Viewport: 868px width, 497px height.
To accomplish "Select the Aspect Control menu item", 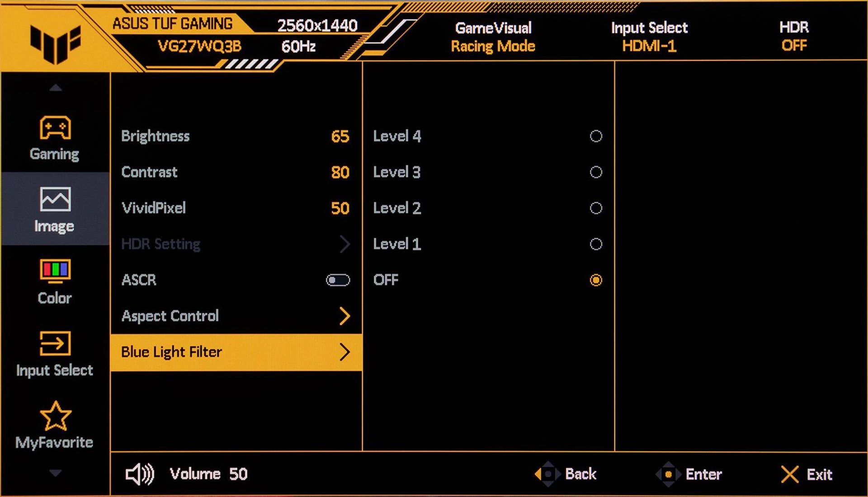I will click(x=236, y=316).
